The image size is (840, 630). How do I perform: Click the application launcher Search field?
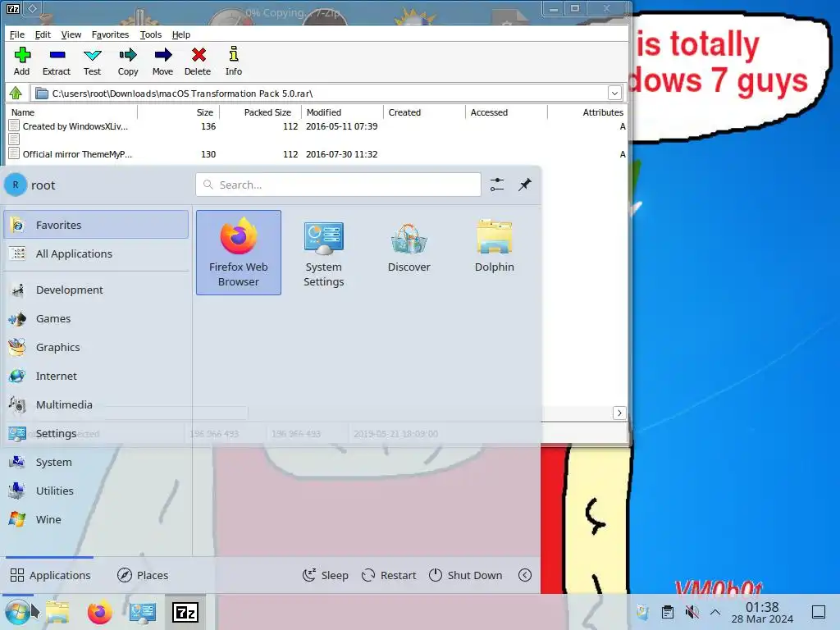tap(338, 185)
